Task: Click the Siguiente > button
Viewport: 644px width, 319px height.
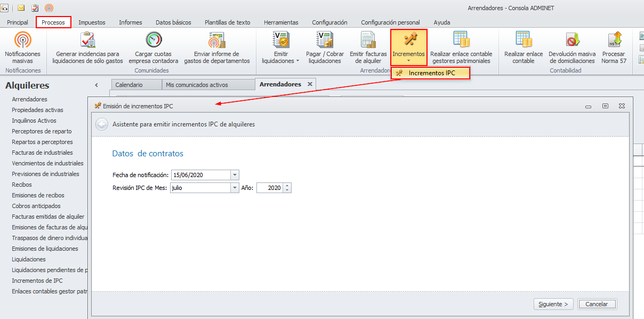Action: coord(554,304)
